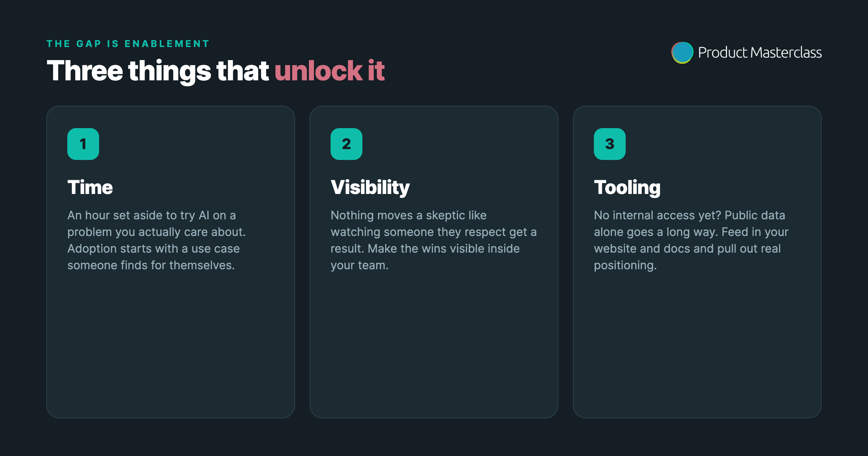Click 'Adoption starts with a use case' line
Viewport: 868px width, 456px height.
153,249
